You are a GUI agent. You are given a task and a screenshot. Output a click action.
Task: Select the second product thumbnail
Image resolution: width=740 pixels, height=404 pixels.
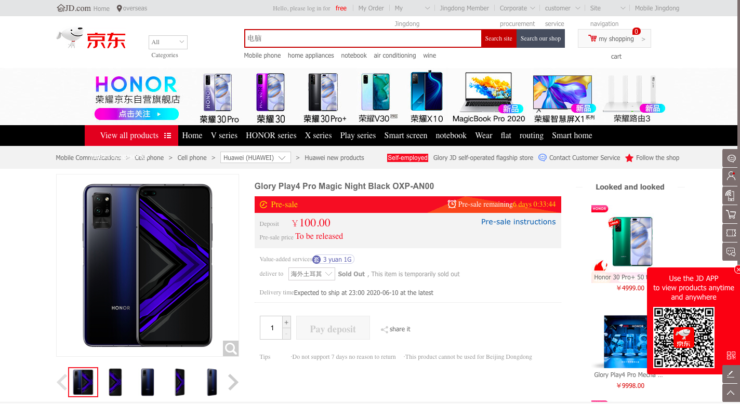click(x=115, y=382)
